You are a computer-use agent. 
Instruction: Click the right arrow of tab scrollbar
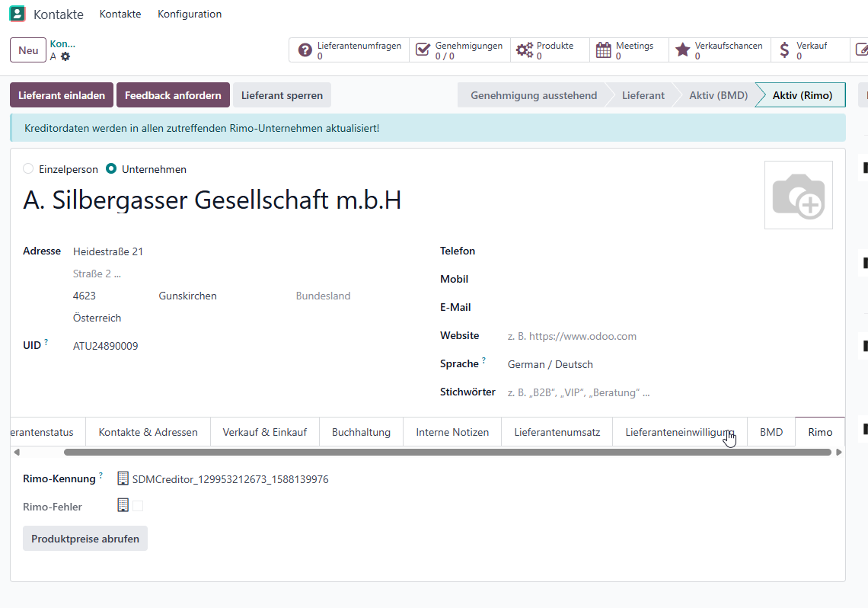coord(838,453)
